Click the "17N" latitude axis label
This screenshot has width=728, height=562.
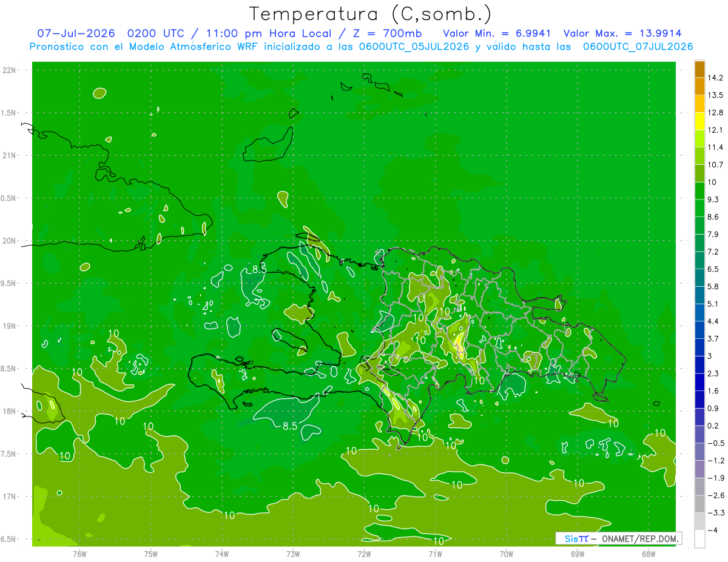(9, 497)
